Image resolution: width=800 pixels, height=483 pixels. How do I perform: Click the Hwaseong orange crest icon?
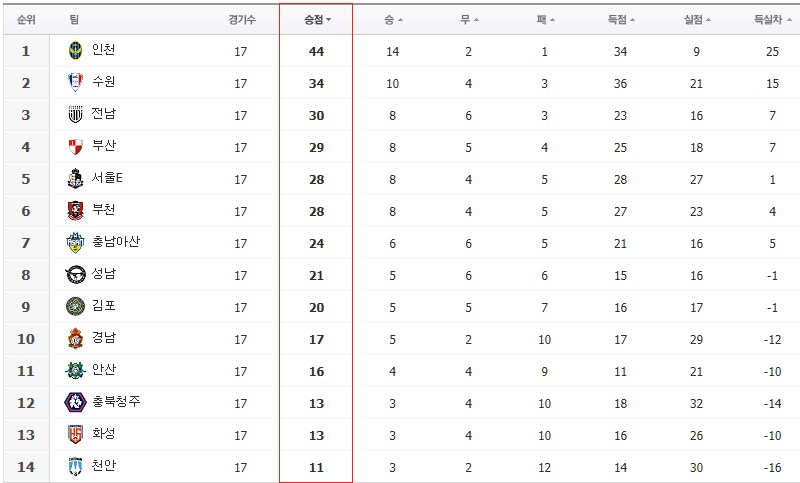76,434
